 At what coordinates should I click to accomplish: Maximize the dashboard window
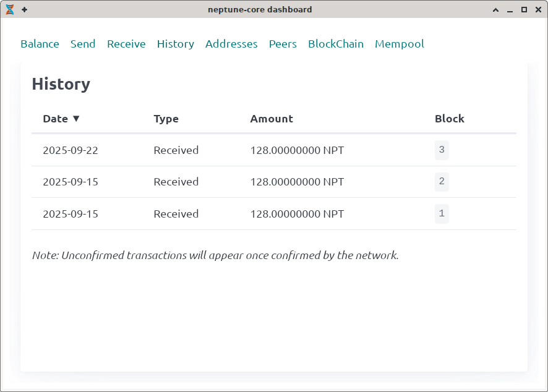(x=524, y=10)
